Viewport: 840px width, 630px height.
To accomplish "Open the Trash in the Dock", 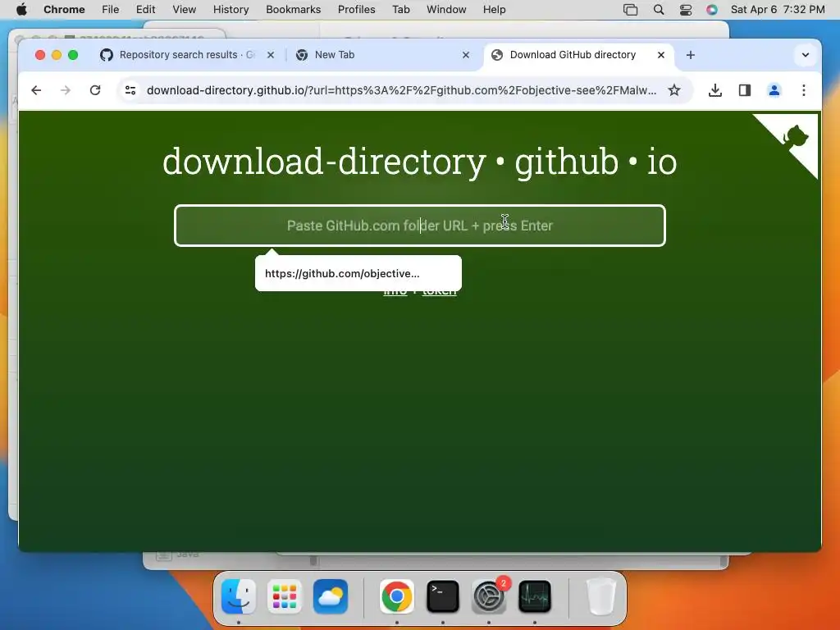I will [600, 596].
